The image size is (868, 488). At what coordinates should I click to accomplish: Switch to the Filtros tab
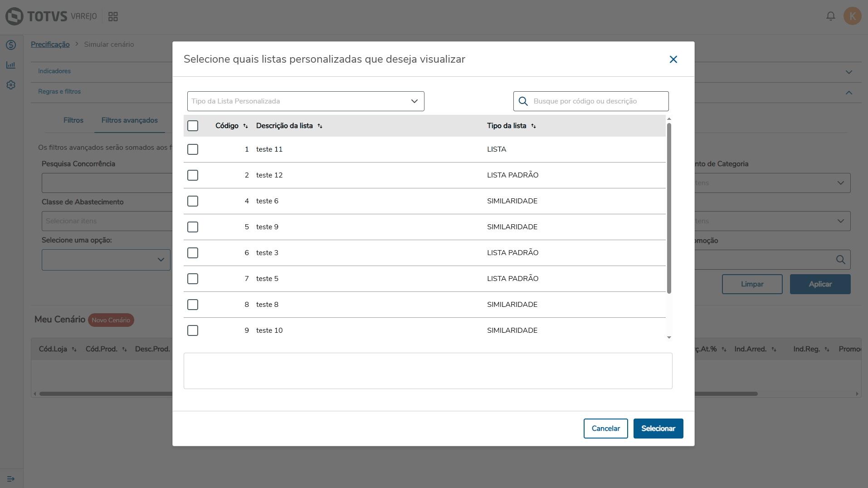[x=73, y=120]
